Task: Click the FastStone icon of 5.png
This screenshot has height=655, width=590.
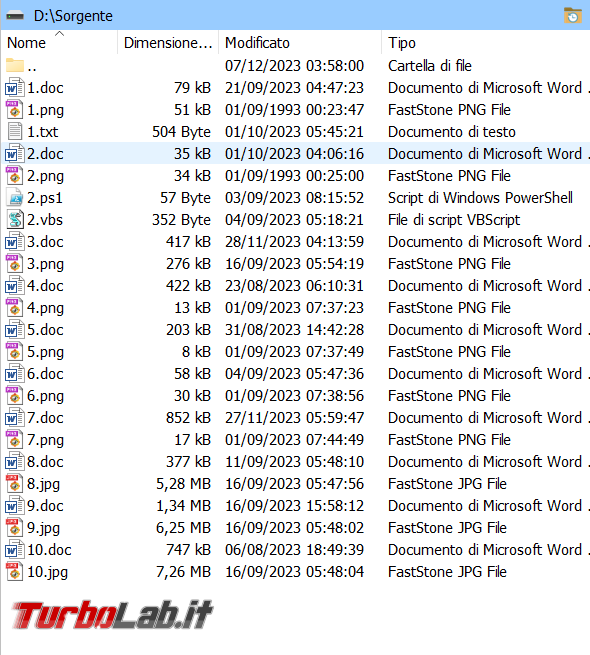Action: 15,352
